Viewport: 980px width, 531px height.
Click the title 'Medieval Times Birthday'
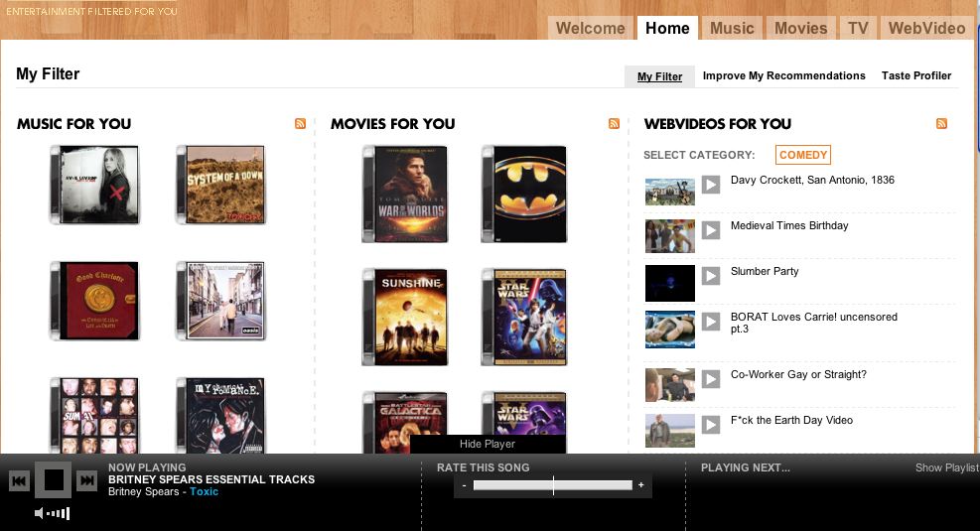click(x=789, y=225)
